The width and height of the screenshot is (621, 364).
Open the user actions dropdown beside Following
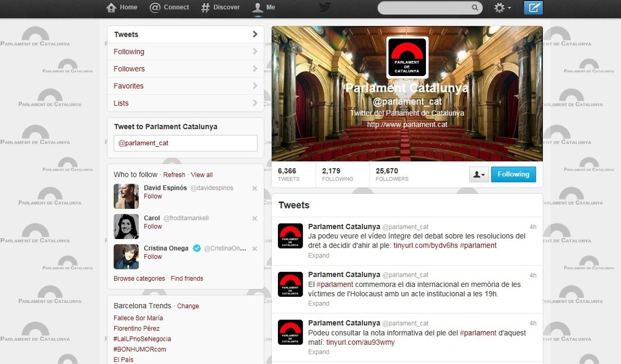point(479,175)
